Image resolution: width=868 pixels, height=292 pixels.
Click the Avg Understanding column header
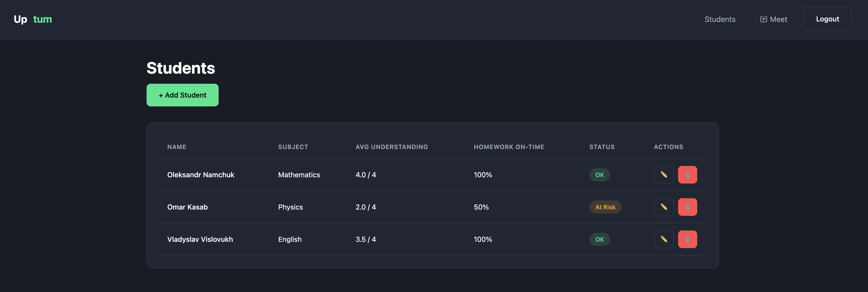(x=391, y=147)
